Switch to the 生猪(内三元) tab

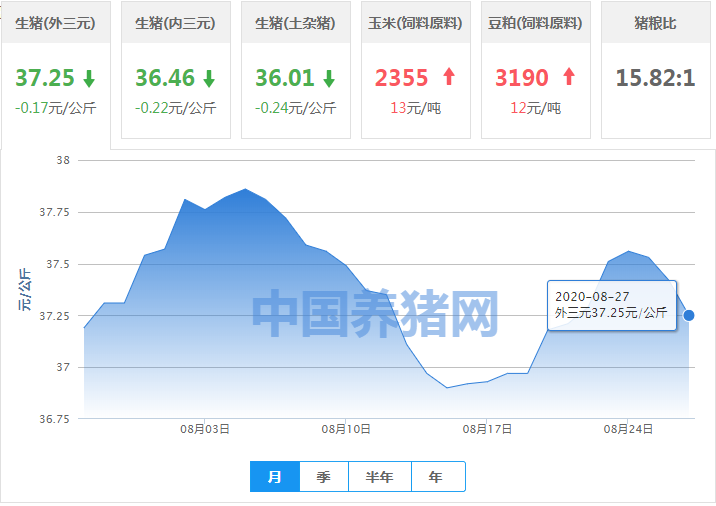click(x=175, y=23)
